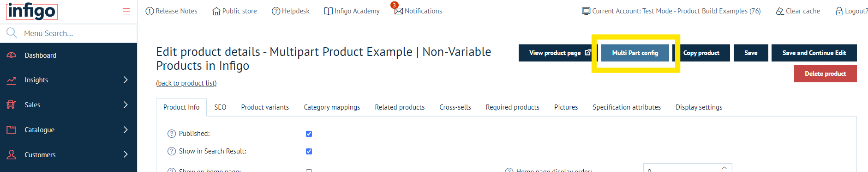Click the Customers person icon
Image resolution: width=868 pixels, height=172 pixels.
12,154
